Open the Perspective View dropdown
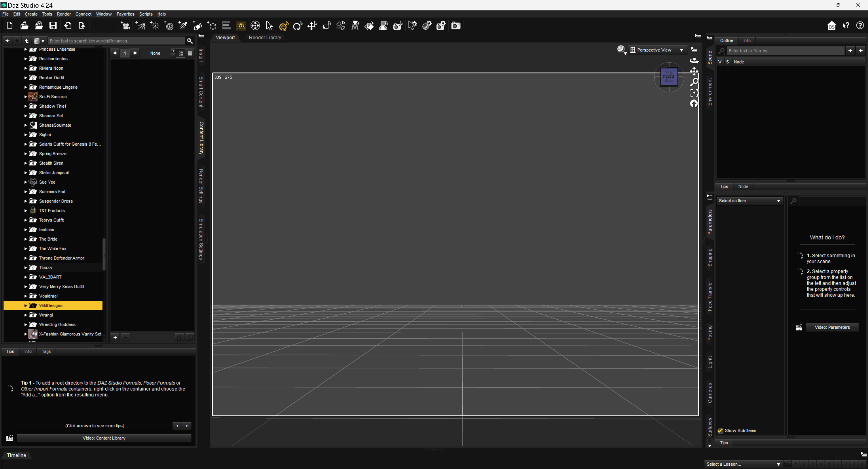Viewport: 868px width, 469px height. tap(657, 50)
